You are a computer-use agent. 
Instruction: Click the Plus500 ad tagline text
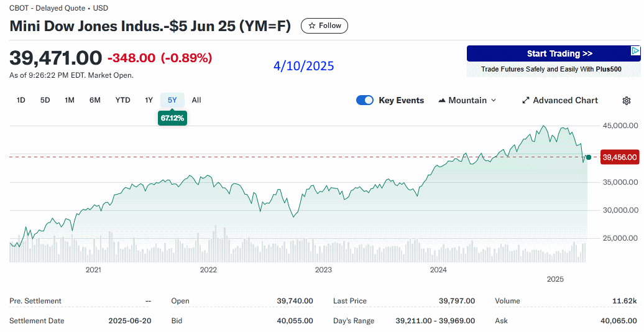pos(551,69)
